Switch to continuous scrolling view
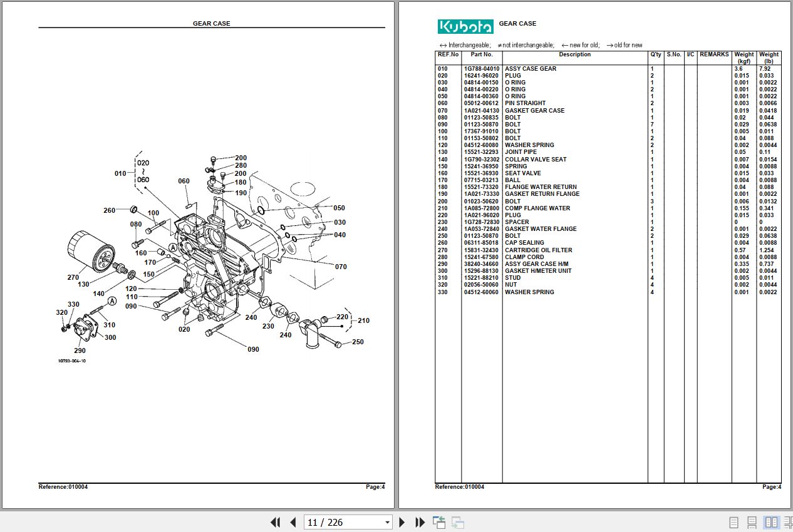Image resolution: width=793 pixels, height=532 pixels. tap(752, 522)
